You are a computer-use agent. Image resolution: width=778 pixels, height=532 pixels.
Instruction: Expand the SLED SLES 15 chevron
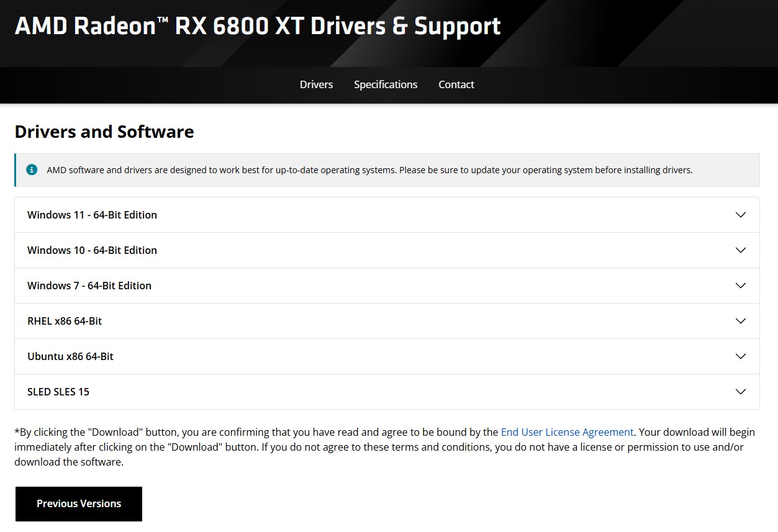click(740, 392)
